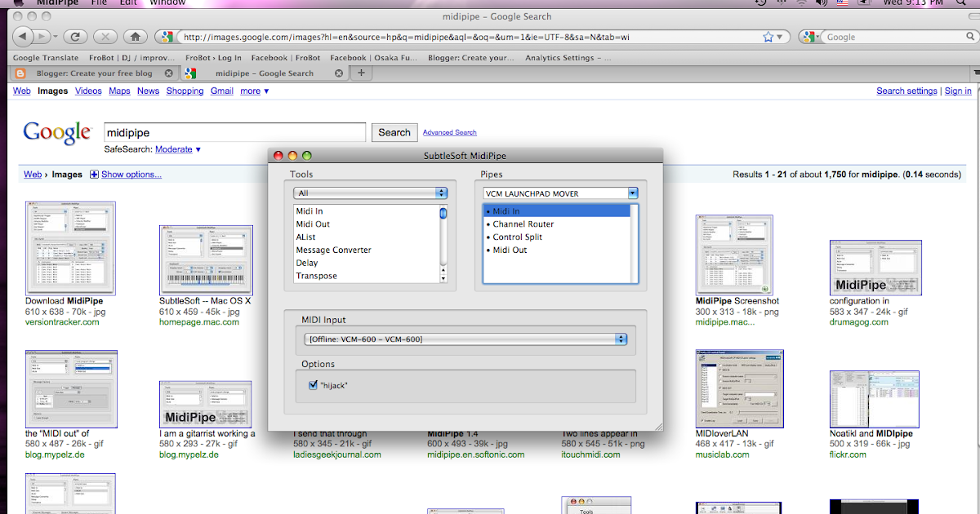Click the Show options... link
Viewport: 980px width, 514px height.
click(x=131, y=175)
